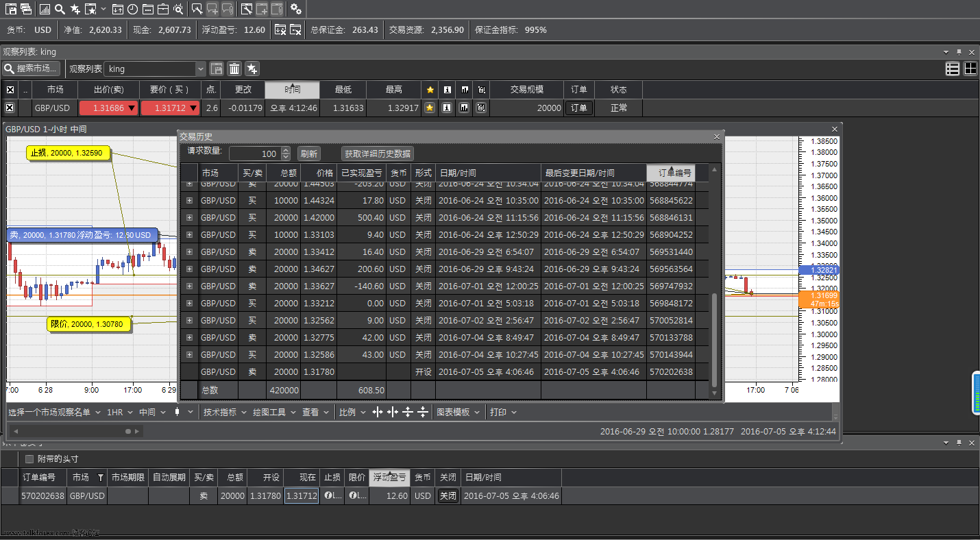The image size is (980, 540).
Task: Click the filter icon in positions 市场 column header
Action: (101, 478)
